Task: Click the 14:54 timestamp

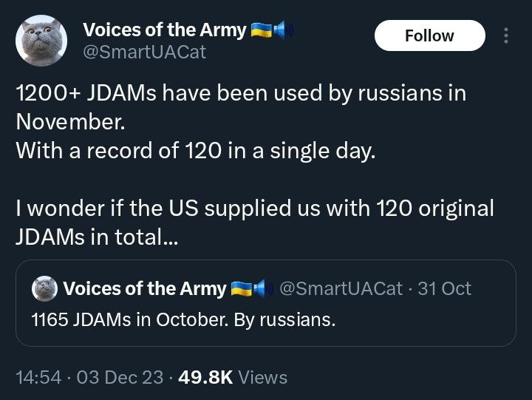Action: 38,377
